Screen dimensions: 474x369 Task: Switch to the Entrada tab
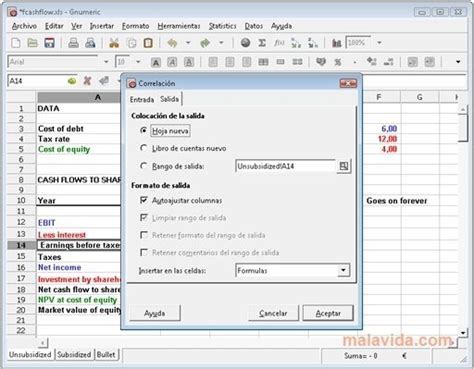[x=142, y=99]
